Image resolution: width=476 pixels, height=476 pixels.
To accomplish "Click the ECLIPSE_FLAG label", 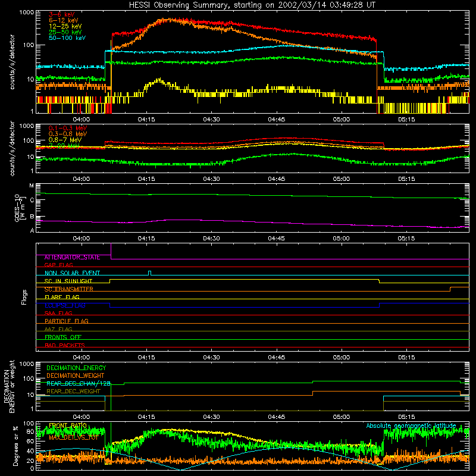I will point(65,305).
